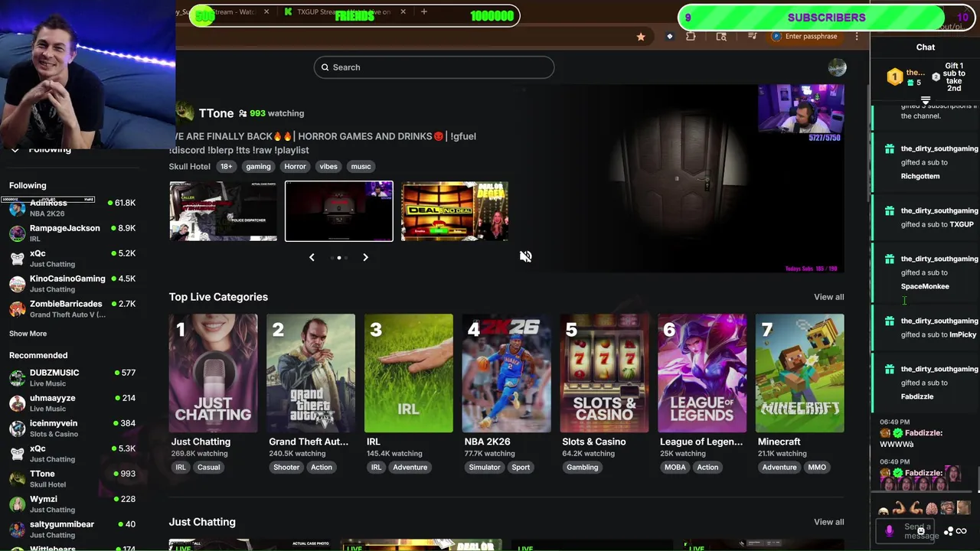Collapse the Following sidebar chevron

click(15, 150)
